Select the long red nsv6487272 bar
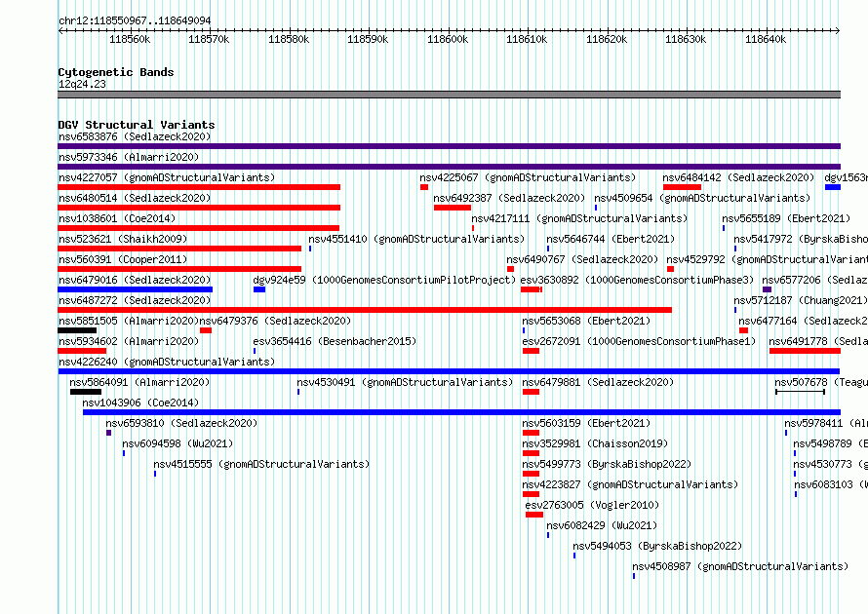868x614 pixels. pyautogui.click(x=365, y=310)
